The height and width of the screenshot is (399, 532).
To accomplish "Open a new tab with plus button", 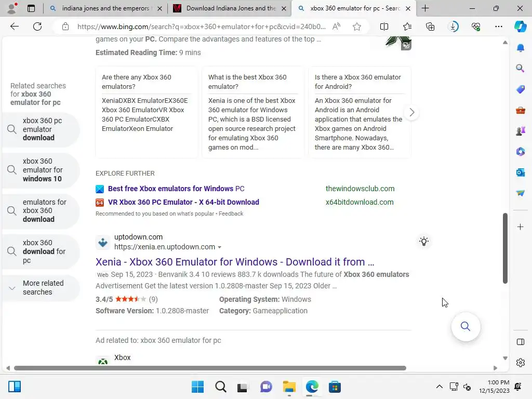I will (425, 8).
